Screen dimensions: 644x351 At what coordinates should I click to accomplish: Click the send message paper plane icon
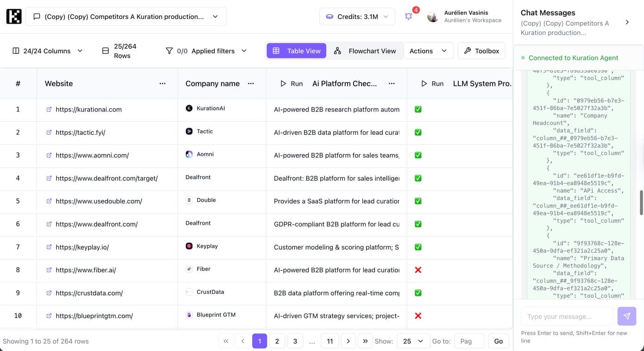click(626, 316)
